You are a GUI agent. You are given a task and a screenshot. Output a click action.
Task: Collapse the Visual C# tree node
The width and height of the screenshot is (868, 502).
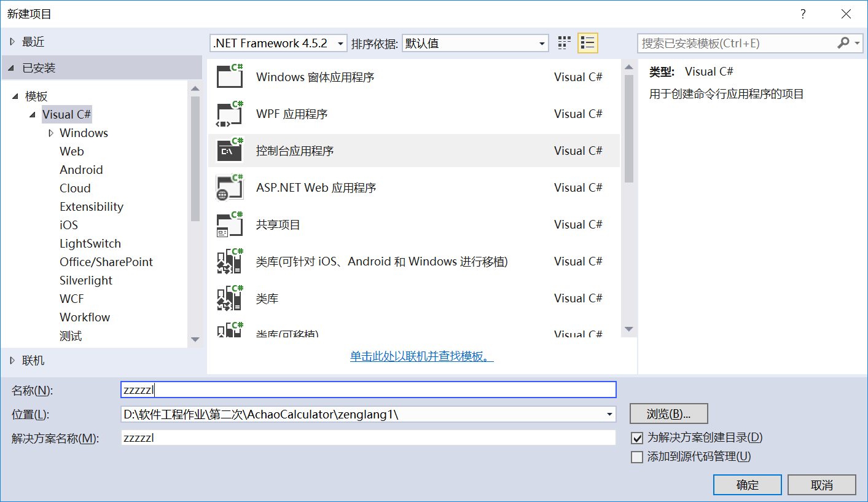click(32, 115)
